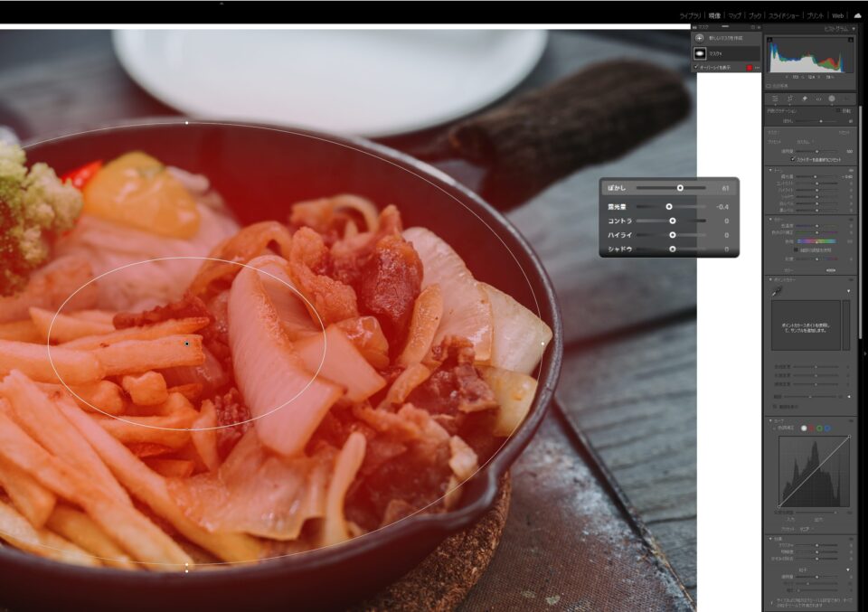Select the elliptical mask thumbnail in Masks panel

[x=701, y=53]
